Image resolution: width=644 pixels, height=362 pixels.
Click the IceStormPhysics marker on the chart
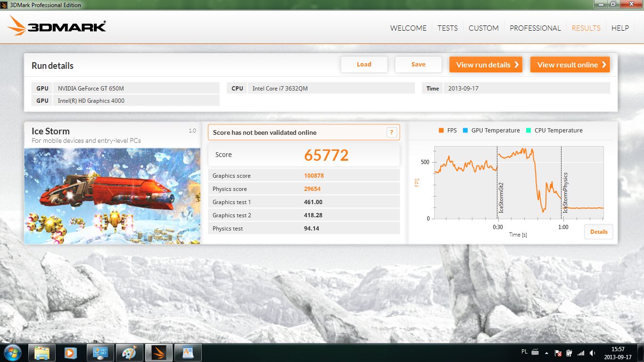coord(565,192)
